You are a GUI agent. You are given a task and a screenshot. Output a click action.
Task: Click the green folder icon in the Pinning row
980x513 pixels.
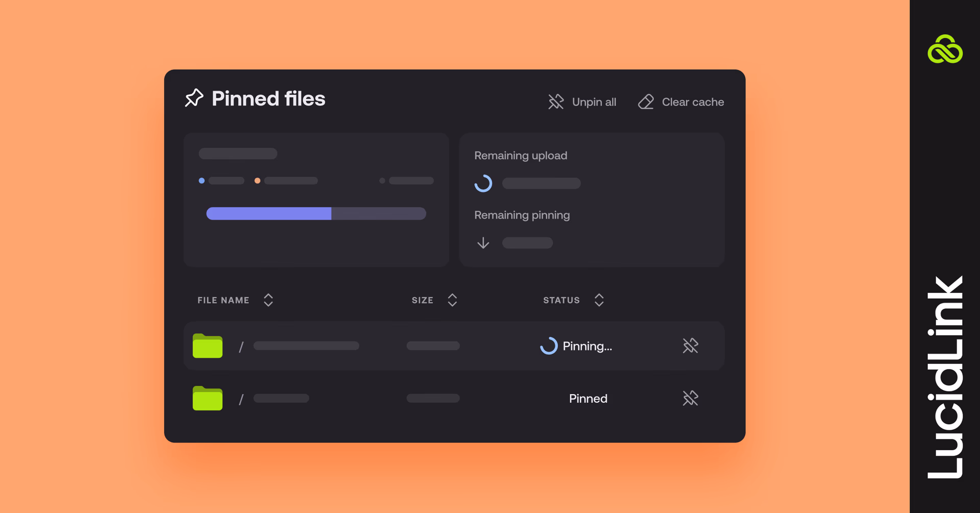[x=207, y=346]
